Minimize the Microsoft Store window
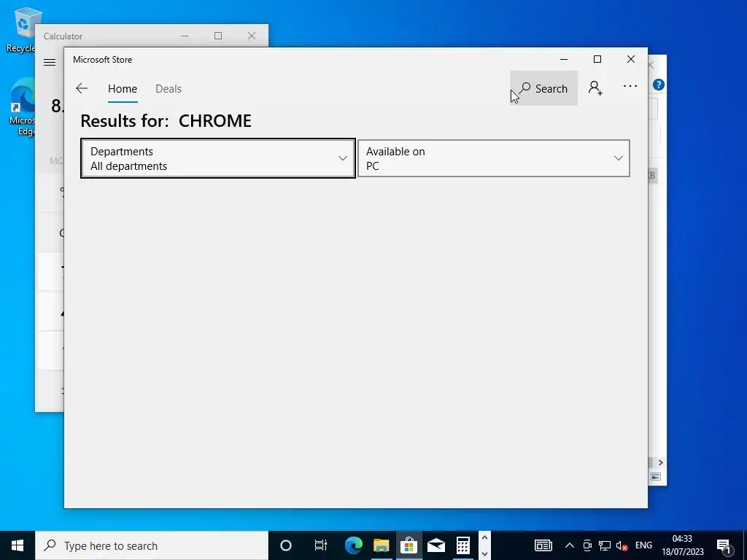 [x=564, y=59]
